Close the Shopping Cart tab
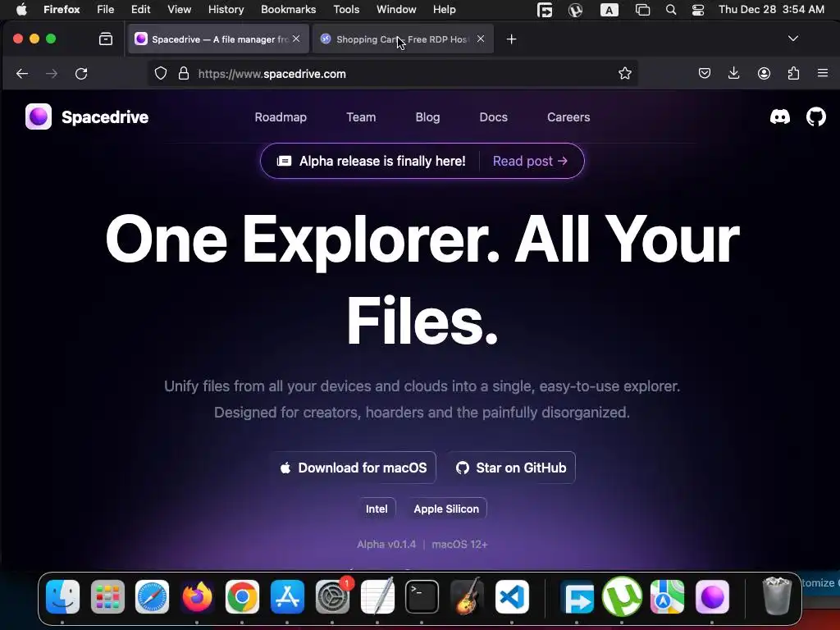The image size is (840, 630). click(481, 39)
